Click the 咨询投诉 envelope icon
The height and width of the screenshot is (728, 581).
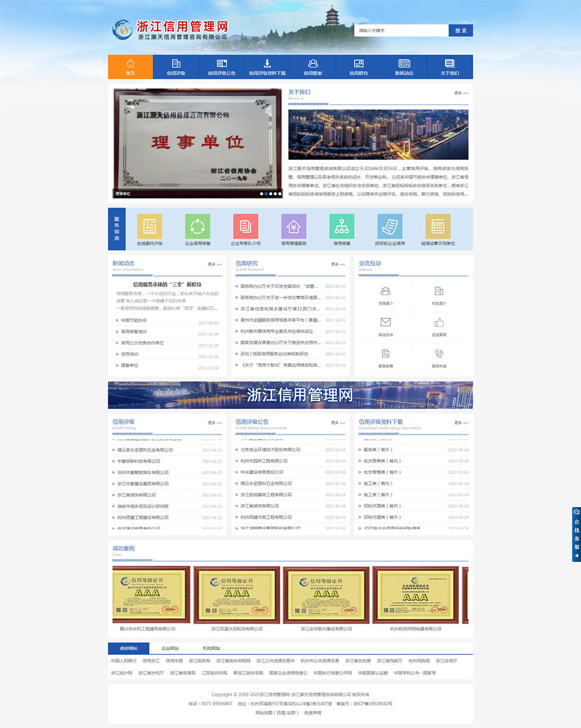(385, 322)
